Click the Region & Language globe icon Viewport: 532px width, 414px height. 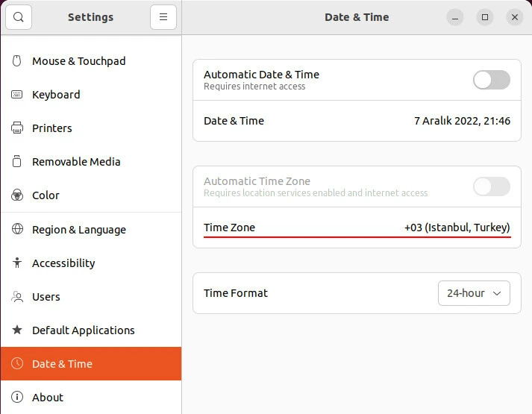tap(17, 230)
